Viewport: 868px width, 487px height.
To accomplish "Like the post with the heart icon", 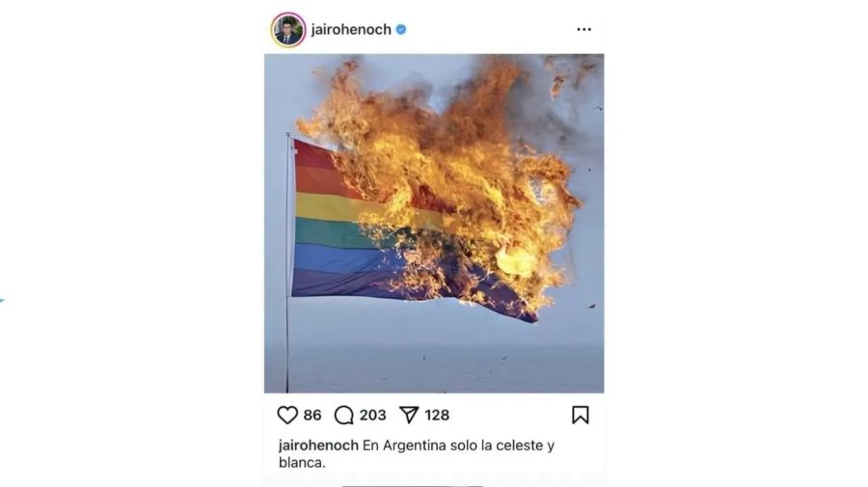I will tap(287, 415).
